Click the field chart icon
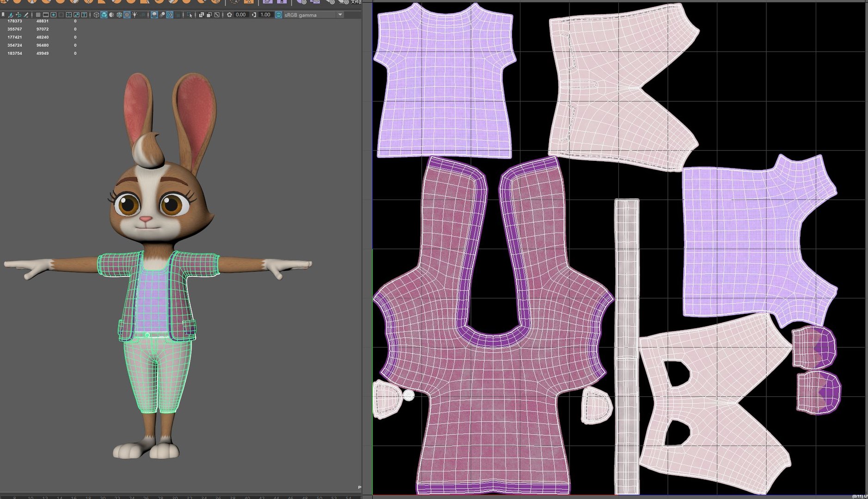The image size is (868, 499). [x=69, y=15]
